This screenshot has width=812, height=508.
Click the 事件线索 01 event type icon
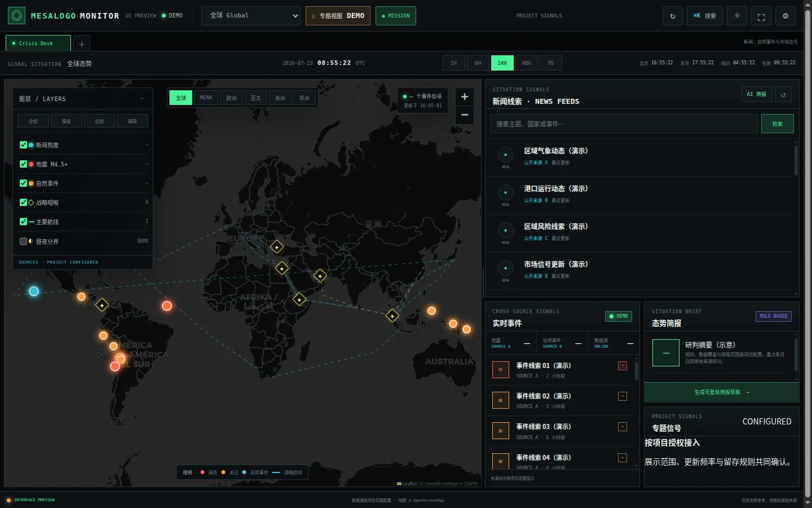[500, 370]
